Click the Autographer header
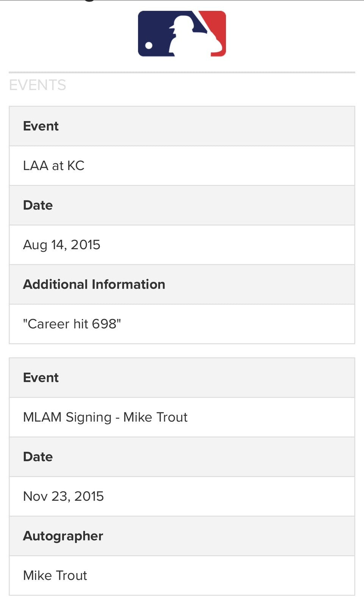The image size is (364, 606). (63, 536)
